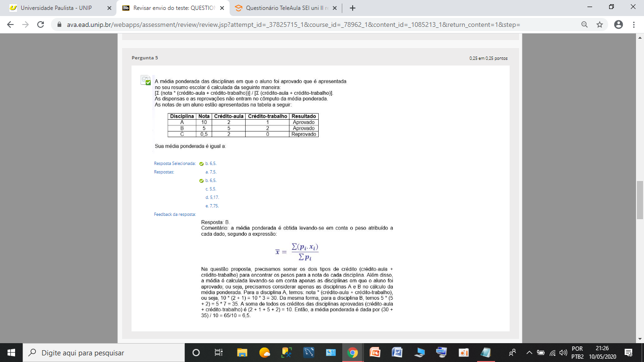Click the green check next to selected answer

coord(201,164)
